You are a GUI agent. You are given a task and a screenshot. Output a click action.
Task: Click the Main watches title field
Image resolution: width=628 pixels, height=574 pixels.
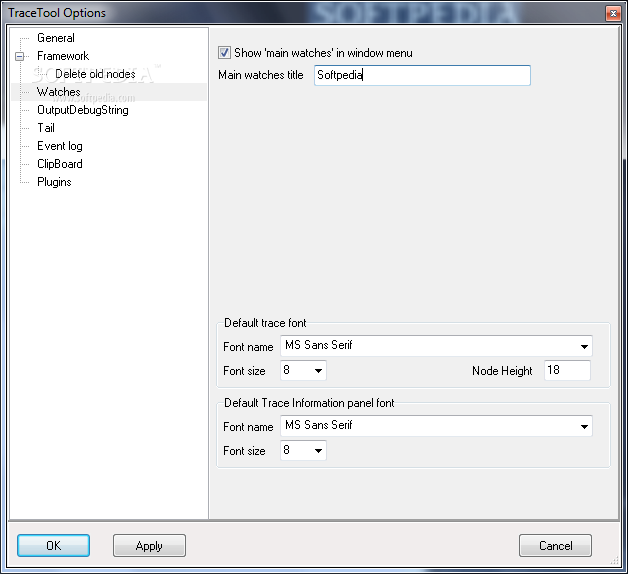click(x=423, y=75)
